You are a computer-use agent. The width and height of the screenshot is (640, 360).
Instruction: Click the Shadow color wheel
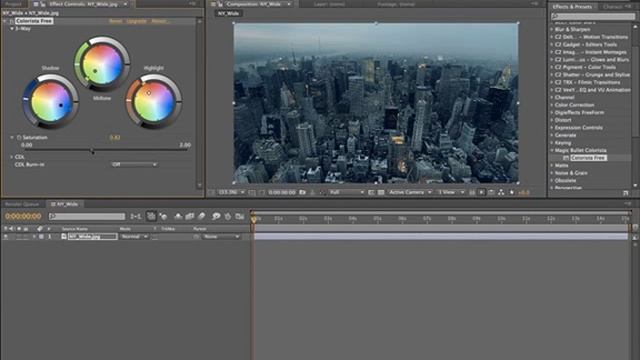pyautogui.click(x=51, y=101)
